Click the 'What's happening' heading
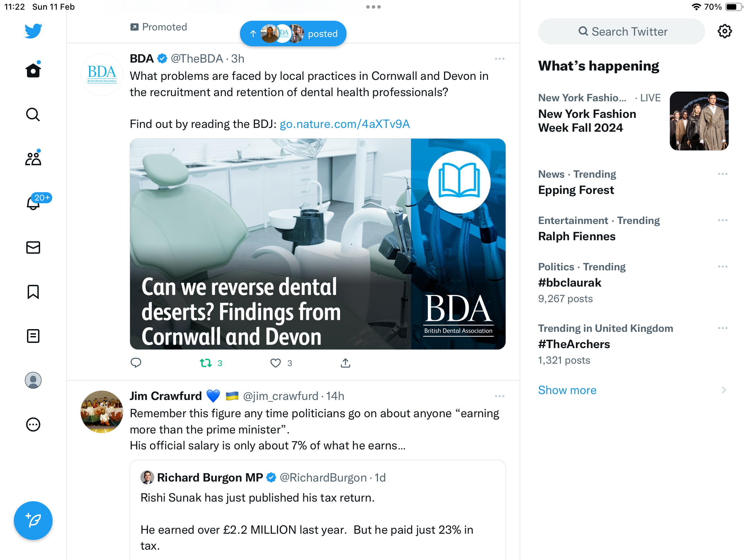The width and height of the screenshot is (747, 560). [x=599, y=66]
